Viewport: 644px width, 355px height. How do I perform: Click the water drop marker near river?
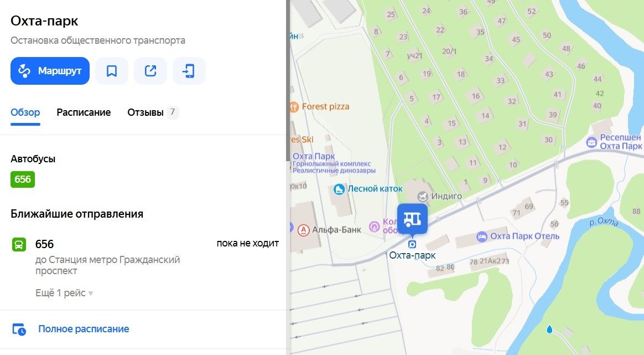549,329
